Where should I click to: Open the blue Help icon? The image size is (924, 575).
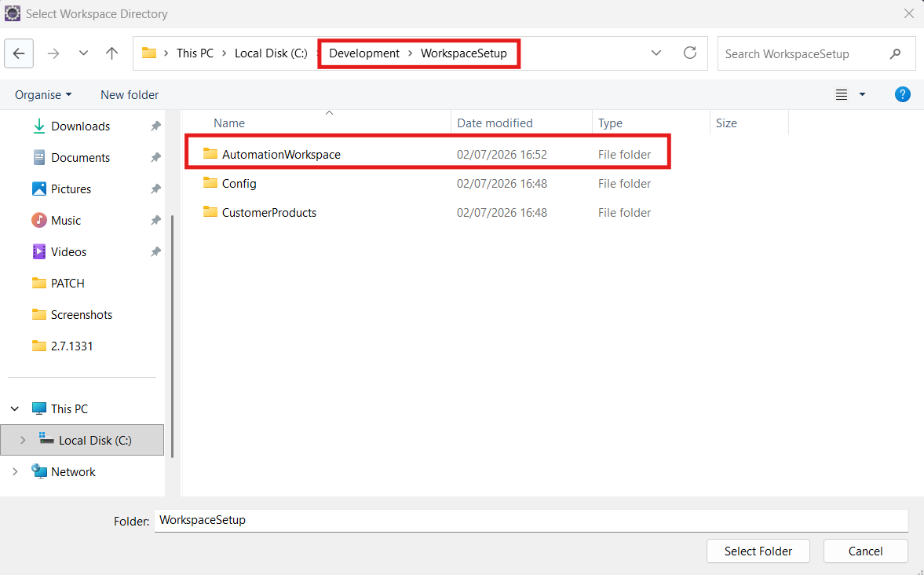(x=902, y=94)
